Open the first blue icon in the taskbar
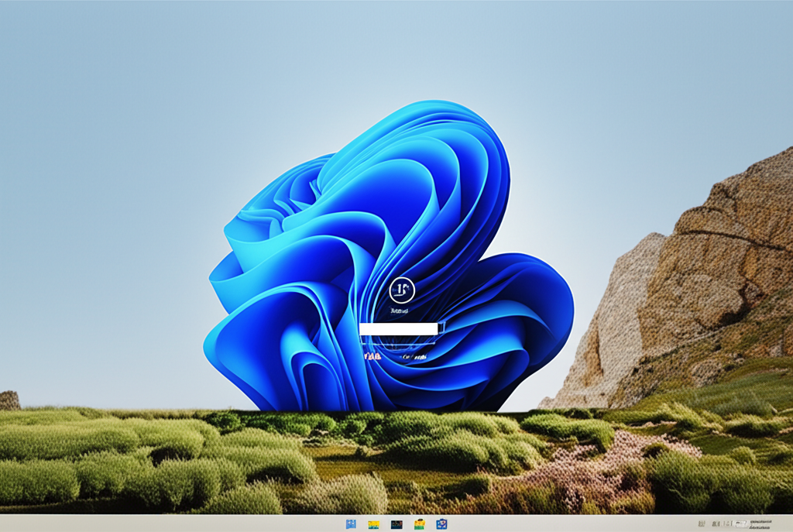The height and width of the screenshot is (532, 793). pyautogui.click(x=351, y=524)
